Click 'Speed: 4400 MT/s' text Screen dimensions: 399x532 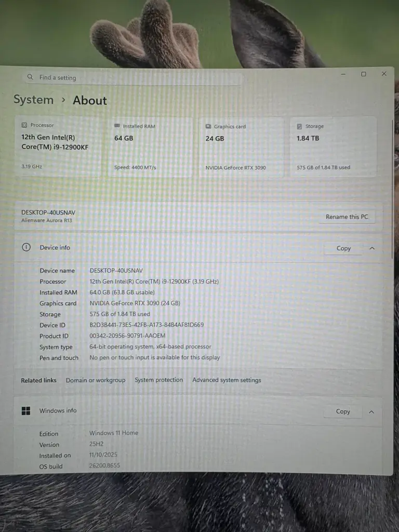[135, 167]
